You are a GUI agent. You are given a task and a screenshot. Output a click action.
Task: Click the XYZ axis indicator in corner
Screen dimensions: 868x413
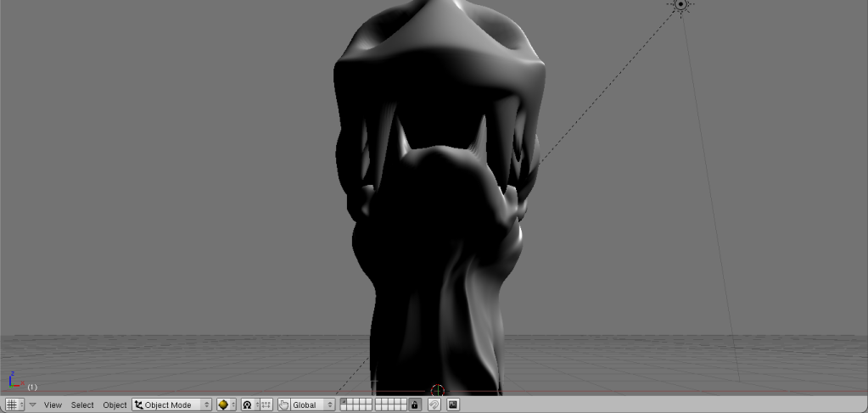pyautogui.click(x=13, y=380)
